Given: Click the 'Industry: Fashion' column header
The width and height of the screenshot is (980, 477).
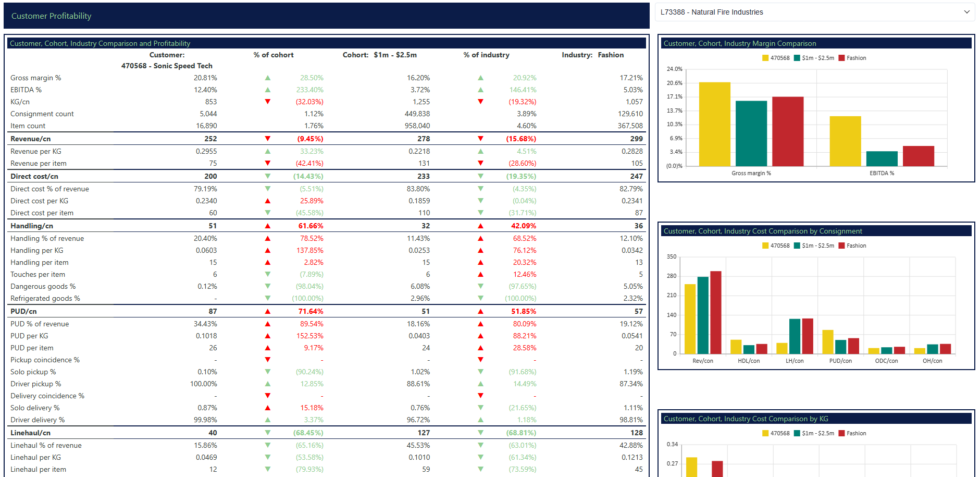Looking at the screenshot, I should pos(593,55).
